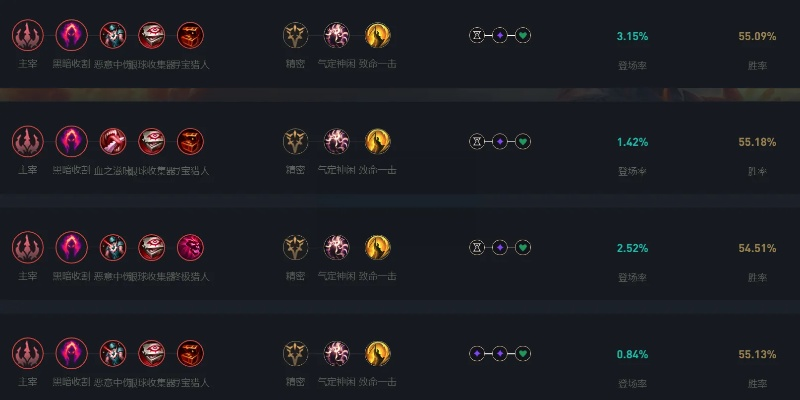Screen dimensions: 800x400
Task: Click Domination tree icon in the 1.42% row
Action: pyautogui.click(x=27, y=141)
